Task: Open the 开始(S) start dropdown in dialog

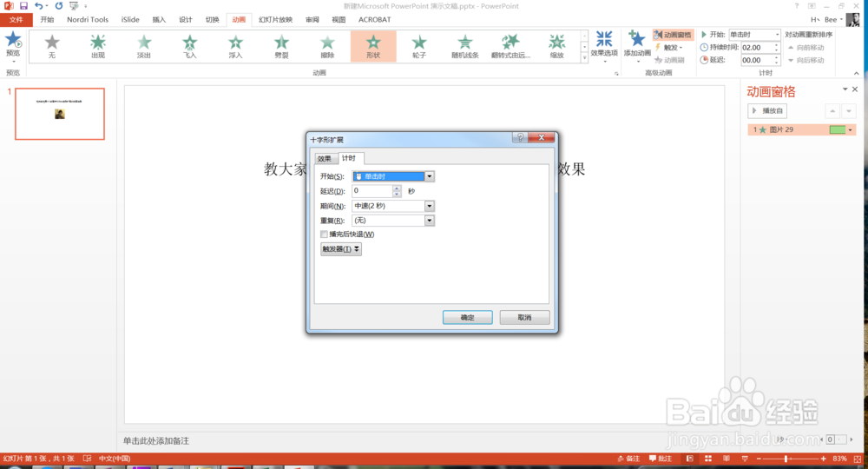Action: point(430,176)
